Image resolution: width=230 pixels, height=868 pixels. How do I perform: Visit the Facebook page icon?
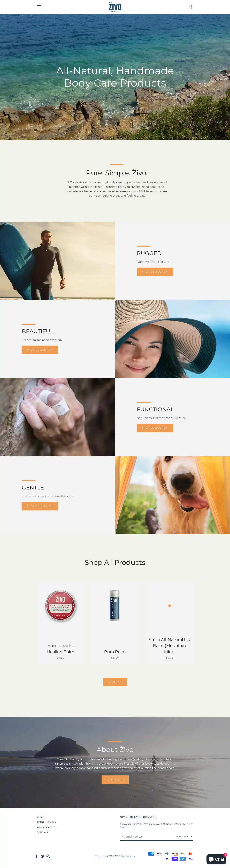pyautogui.click(x=37, y=856)
